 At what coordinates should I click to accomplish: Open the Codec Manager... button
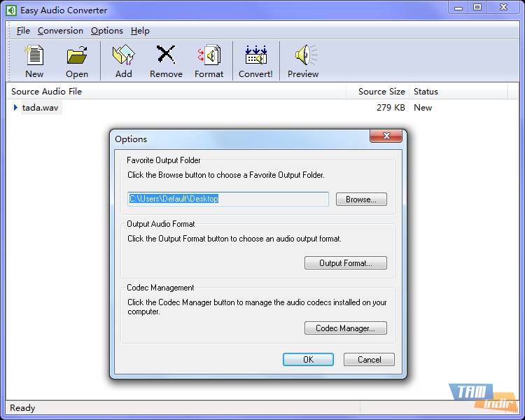point(346,328)
